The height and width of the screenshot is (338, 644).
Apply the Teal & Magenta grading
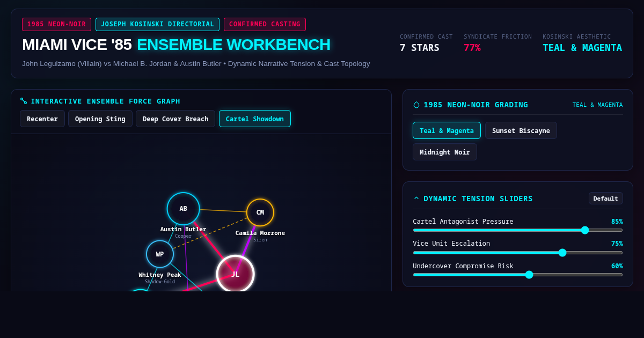447,130
